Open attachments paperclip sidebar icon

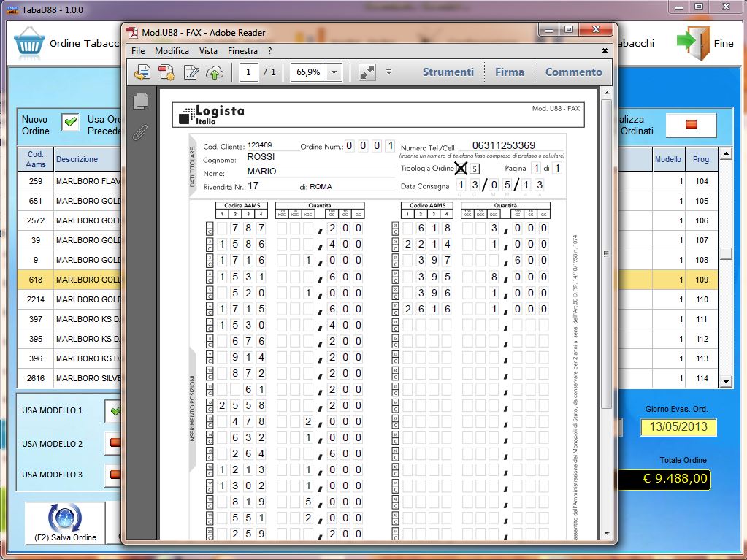140,132
